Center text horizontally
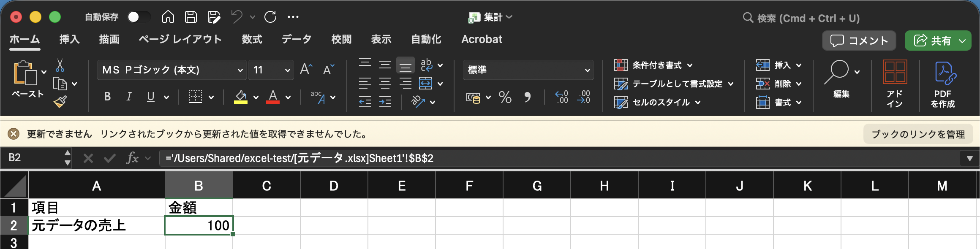Screen dimensions: 980x249 [x=385, y=84]
